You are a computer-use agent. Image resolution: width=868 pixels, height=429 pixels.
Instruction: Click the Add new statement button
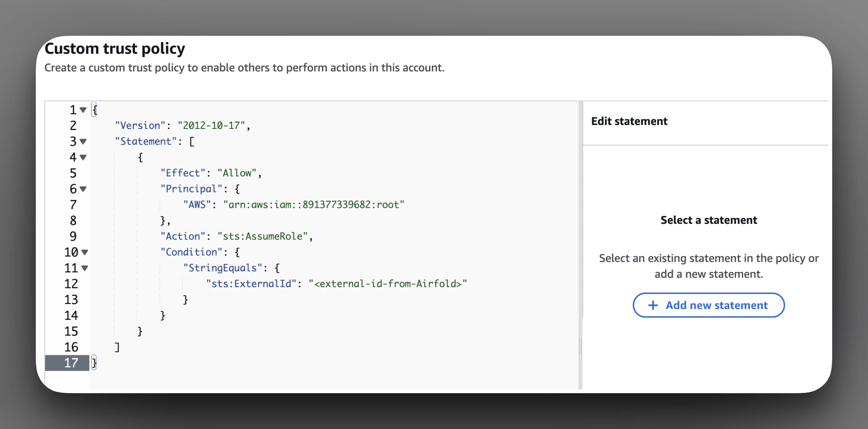[708, 305]
